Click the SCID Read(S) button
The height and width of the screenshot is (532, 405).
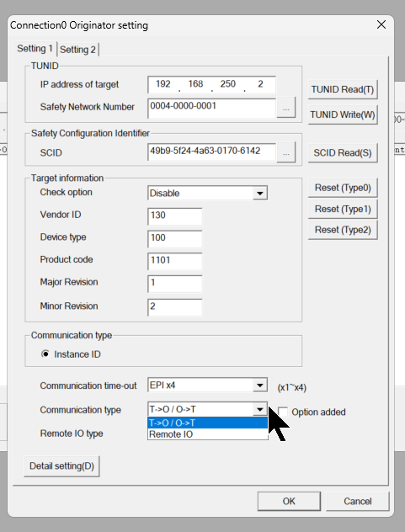pyautogui.click(x=343, y=152)
